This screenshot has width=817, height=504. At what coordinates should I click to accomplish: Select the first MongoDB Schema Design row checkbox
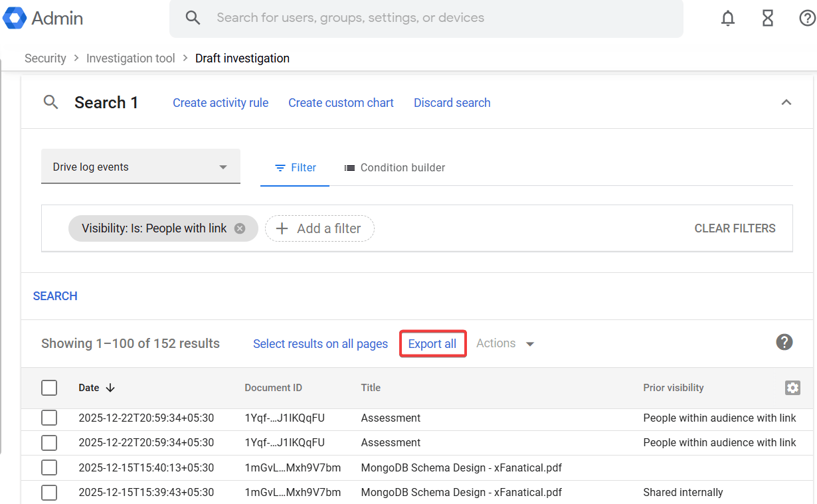49,467
